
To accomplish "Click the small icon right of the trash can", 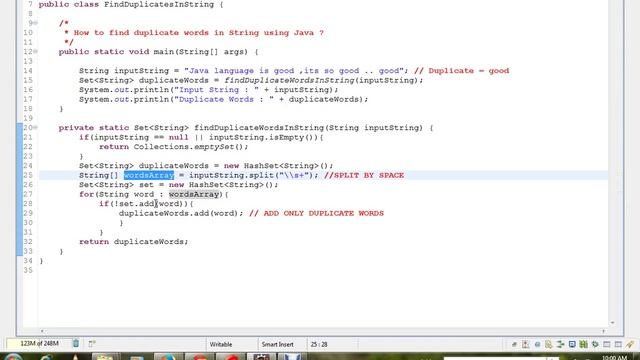I will 92,344.
